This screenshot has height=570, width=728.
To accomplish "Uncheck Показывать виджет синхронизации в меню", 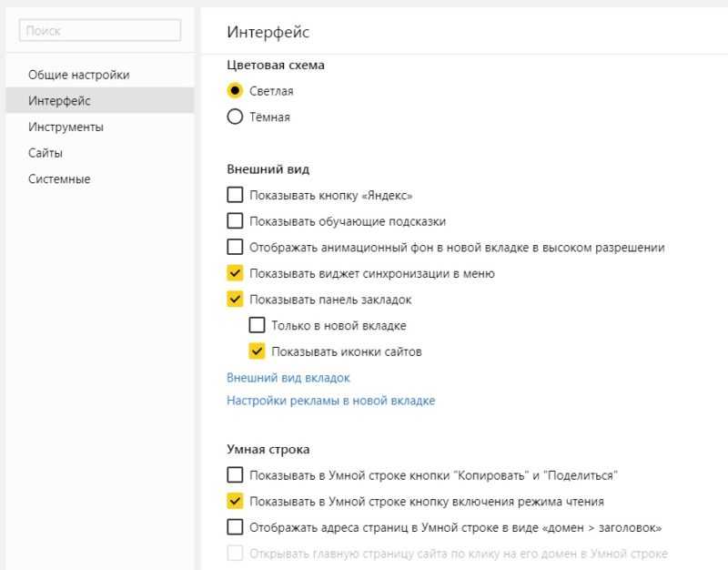I will tap(235, 272).
